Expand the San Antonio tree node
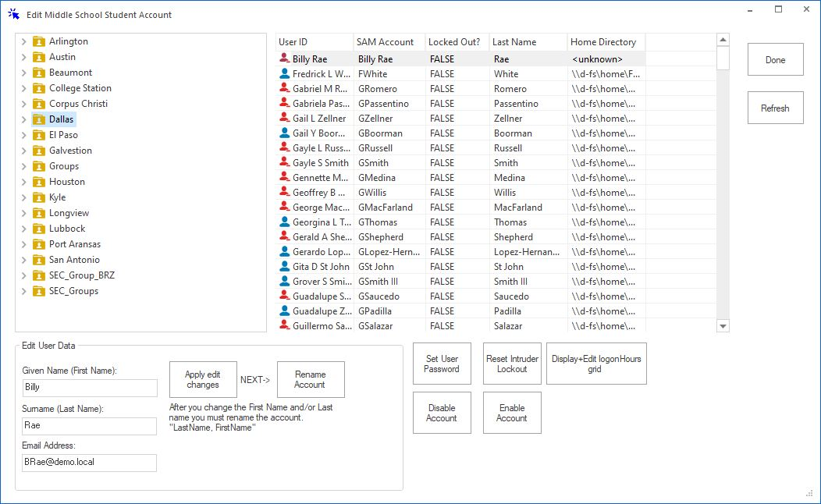821x504 pixels. point(24,260)
